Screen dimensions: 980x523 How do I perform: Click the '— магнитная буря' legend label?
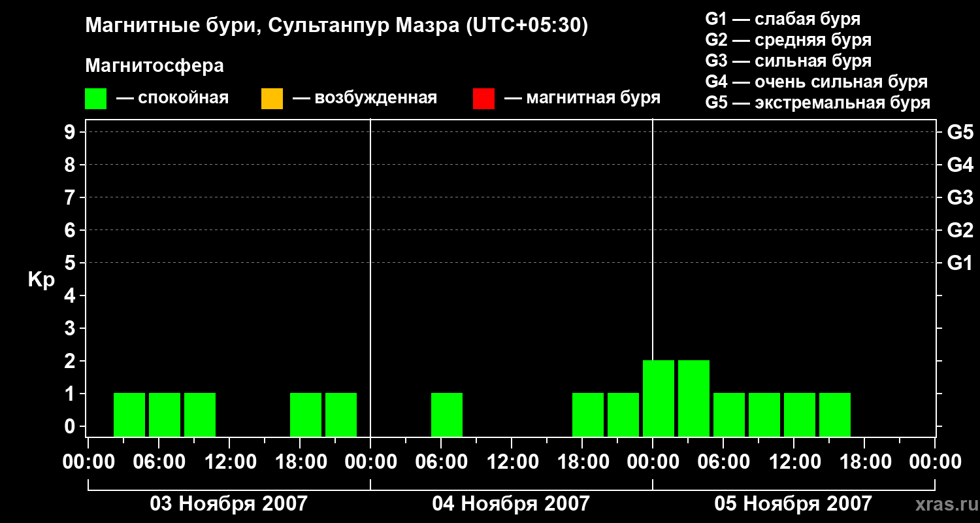pyautogui.click(x=583, y=99)
